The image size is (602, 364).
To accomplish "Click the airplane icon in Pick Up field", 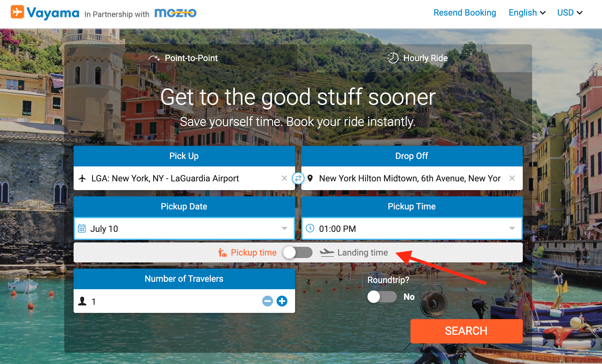I will 82,178.
